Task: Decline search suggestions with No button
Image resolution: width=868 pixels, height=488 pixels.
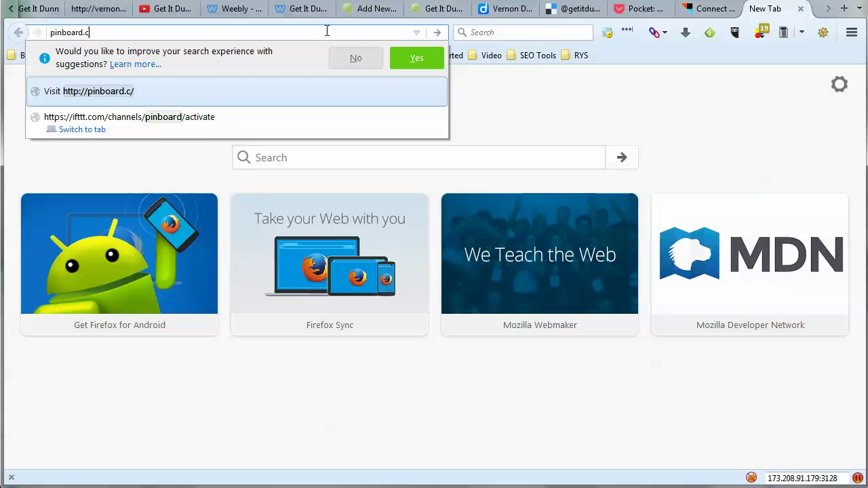Action: [356, 58]
